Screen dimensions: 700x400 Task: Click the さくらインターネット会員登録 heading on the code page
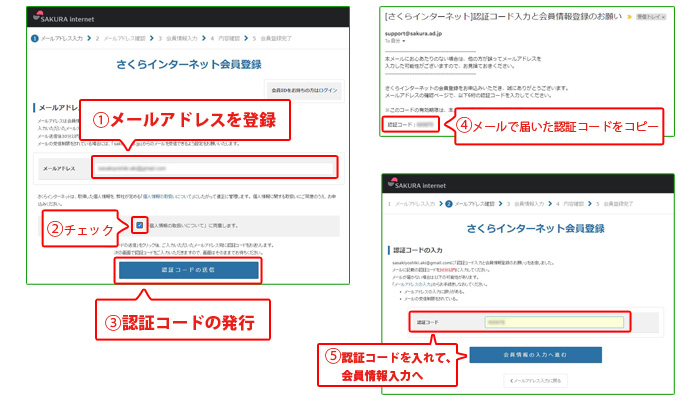(535, 229)
